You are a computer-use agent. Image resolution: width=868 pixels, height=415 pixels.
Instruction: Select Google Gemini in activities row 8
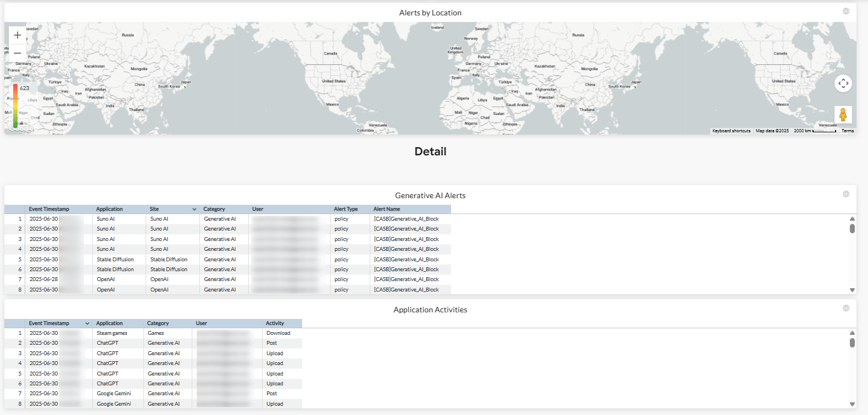pyautogui.click(x=114, y=404)
